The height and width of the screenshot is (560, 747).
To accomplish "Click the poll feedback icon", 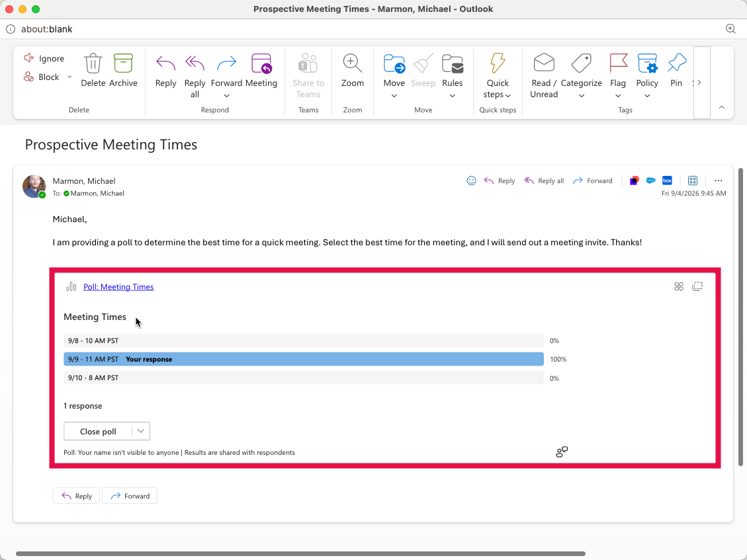I will coord(562,452).
